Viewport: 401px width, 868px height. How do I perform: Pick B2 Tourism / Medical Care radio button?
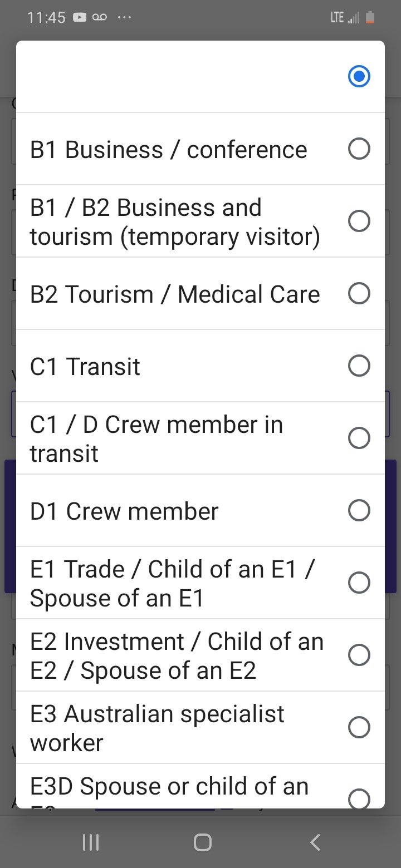point(359,293)
